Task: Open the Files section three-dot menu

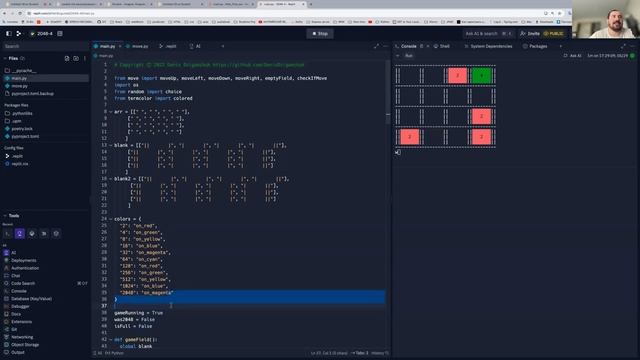Action: coord(85,58)
